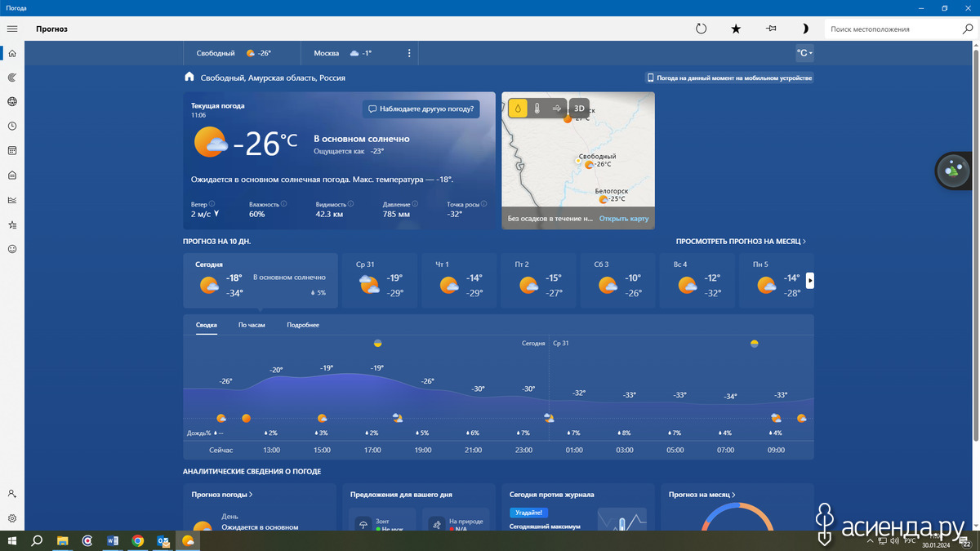Open the historical weather chart sidebar icon
Screen dimensions: 980x551
(x=12, y=200)
